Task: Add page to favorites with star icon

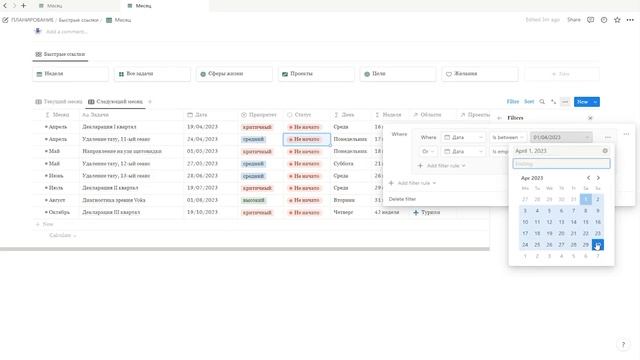Action: (x=617, y=20)
